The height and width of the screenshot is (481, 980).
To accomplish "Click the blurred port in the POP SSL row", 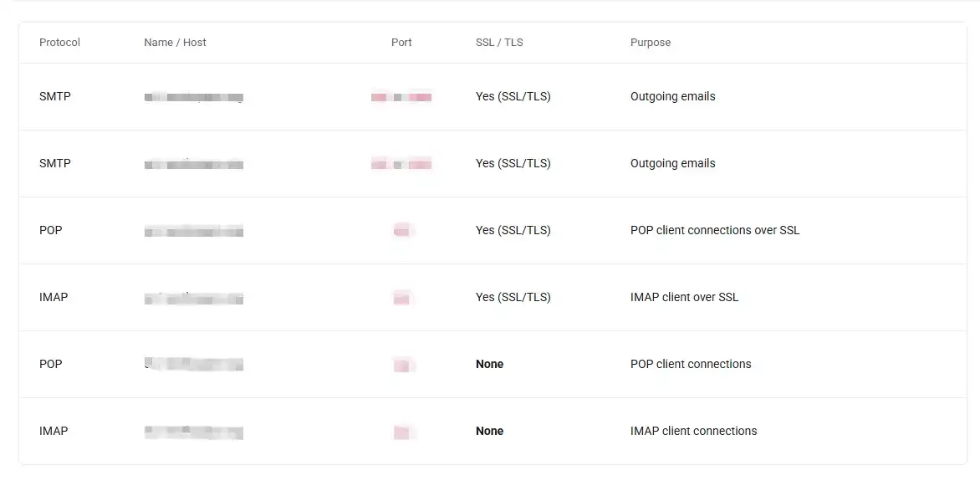I will (x=402, y=230).
